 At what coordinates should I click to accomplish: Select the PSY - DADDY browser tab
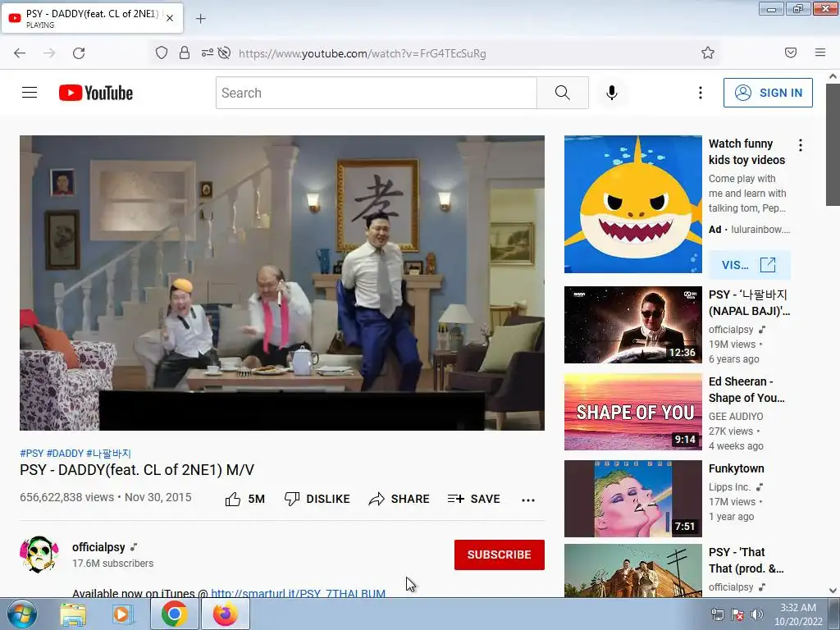point(92,18)
